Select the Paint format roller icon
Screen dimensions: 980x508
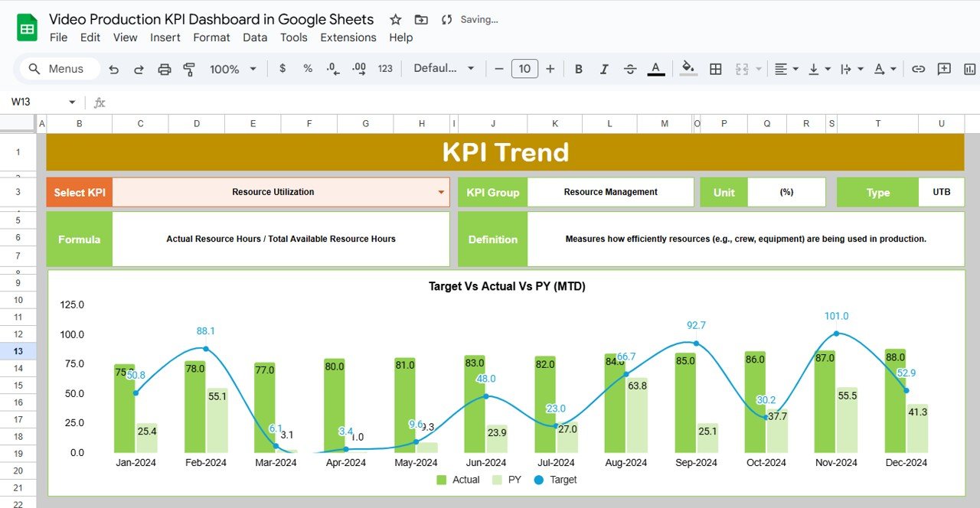pyautogui.click(x=189, y=69)
